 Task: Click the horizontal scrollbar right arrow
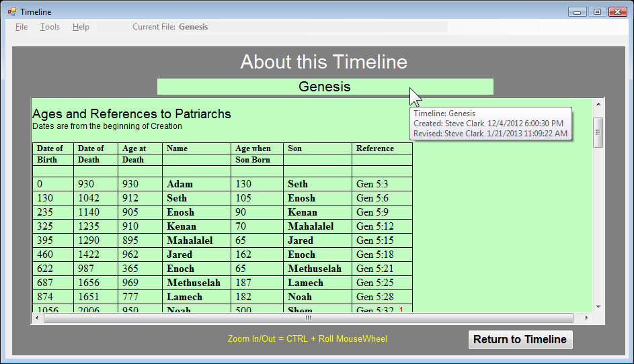tap(586, 318)
